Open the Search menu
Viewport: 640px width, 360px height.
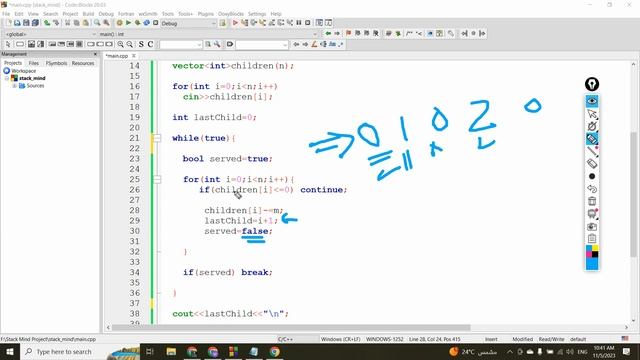click(51, 14)
